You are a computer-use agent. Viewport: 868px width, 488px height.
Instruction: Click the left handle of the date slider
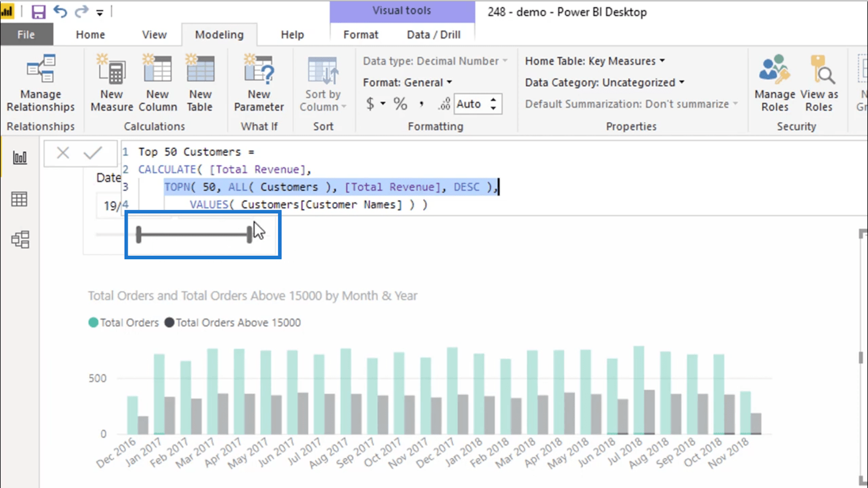(x=139, y=234)
